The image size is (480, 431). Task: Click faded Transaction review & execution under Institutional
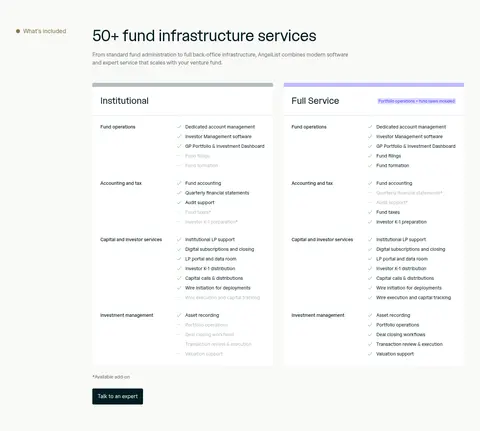[218, 344]
